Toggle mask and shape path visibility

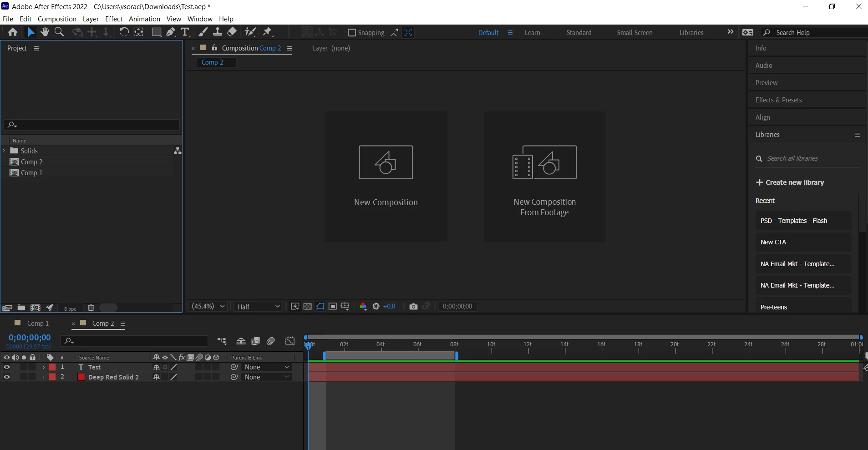pyautogui.click(x=320, y=307)
